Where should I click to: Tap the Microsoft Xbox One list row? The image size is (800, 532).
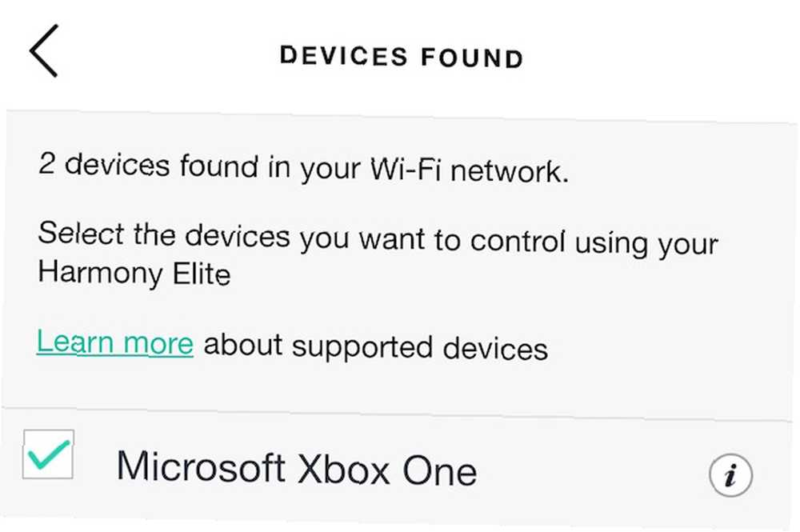(400, 468)
